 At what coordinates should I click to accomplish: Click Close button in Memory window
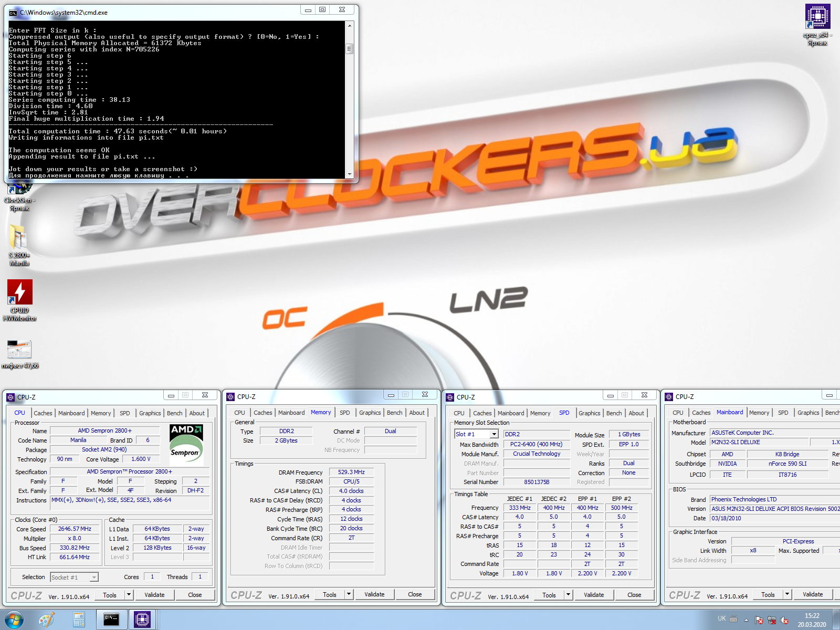click(415, 594)
